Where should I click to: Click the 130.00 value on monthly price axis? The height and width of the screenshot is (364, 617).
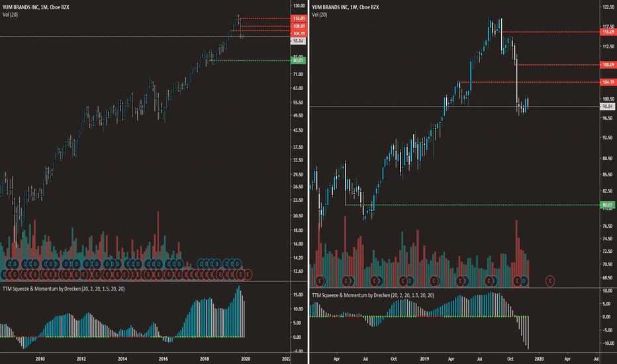point(299,6)
